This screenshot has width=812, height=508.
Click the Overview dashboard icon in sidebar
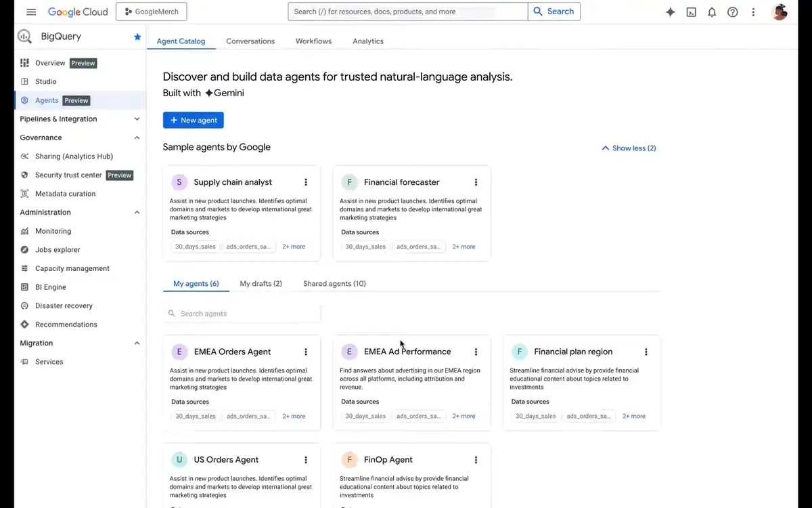coord(24,63)
